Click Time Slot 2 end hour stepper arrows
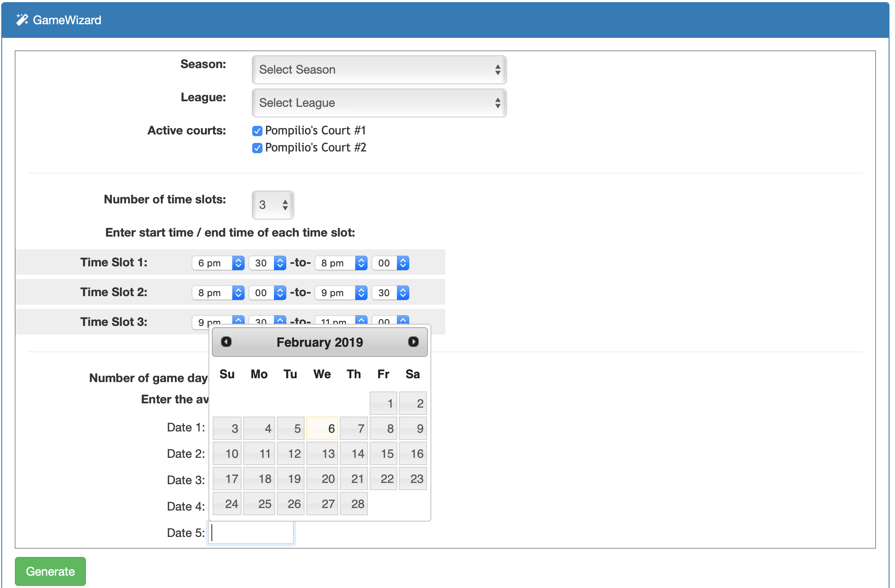The width and height of the screenshot is (895, 588). tap(361, 293)
